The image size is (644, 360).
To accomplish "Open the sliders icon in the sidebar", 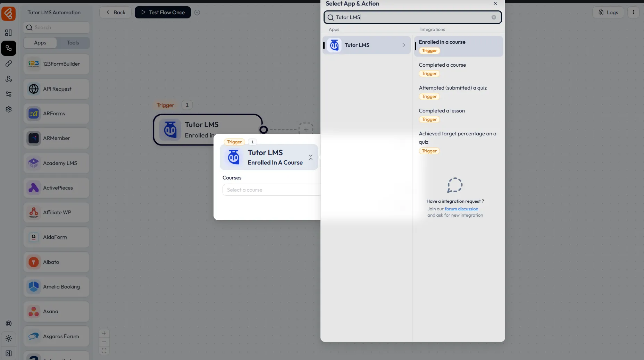I will [9, 94].
